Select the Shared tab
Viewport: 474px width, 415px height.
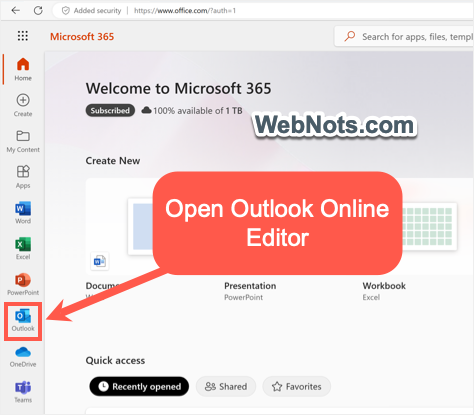click(x=226, y=387)
